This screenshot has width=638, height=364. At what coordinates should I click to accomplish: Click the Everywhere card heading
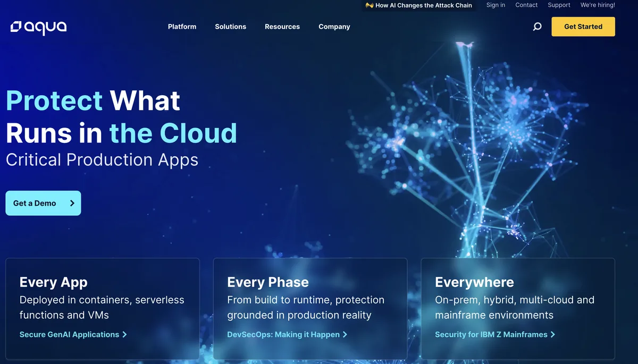475,282
